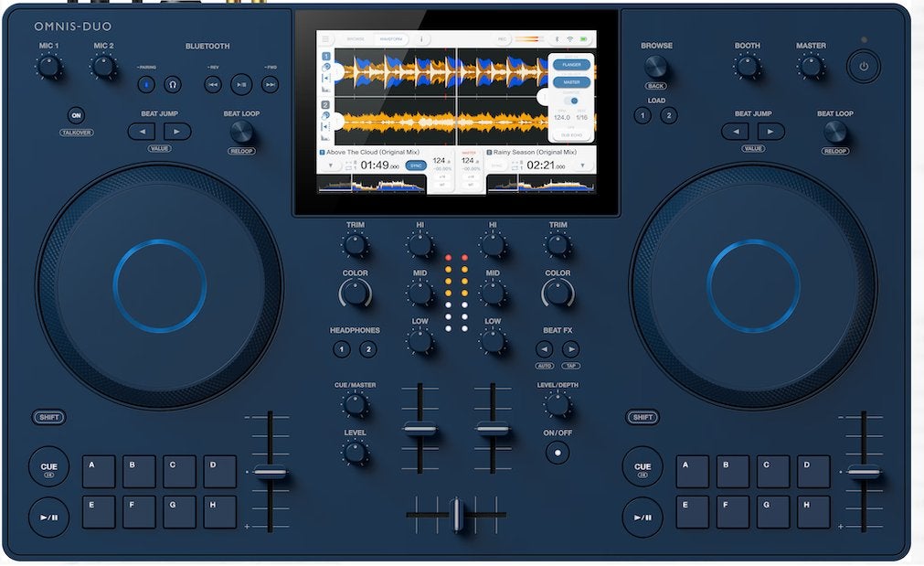Click the channel 1 volume fader
This screenshot has width=924, height=566.
click(420, 429)
